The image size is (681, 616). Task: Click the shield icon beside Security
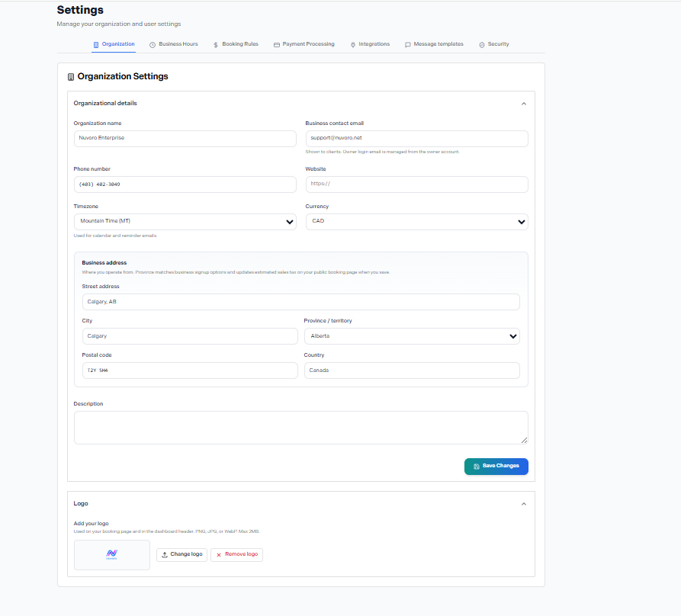482,45
